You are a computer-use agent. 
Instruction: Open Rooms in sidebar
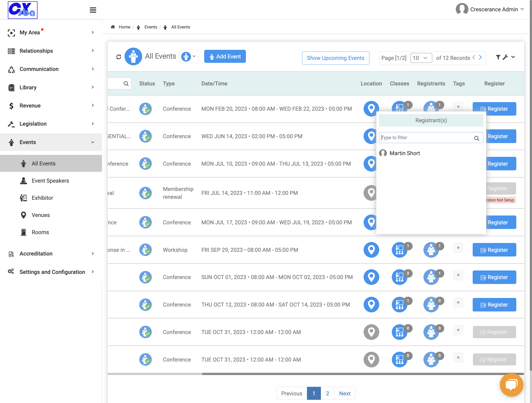click(40, 232)
